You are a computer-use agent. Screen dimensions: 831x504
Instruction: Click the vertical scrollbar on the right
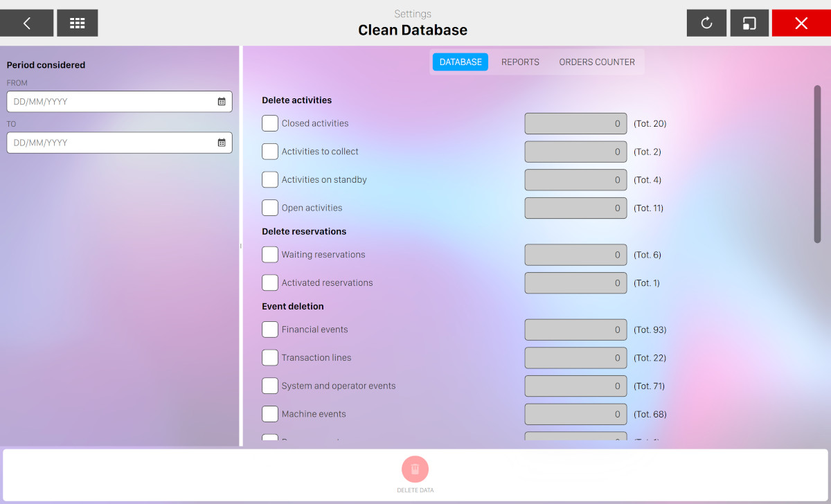(x=817, y=164)
